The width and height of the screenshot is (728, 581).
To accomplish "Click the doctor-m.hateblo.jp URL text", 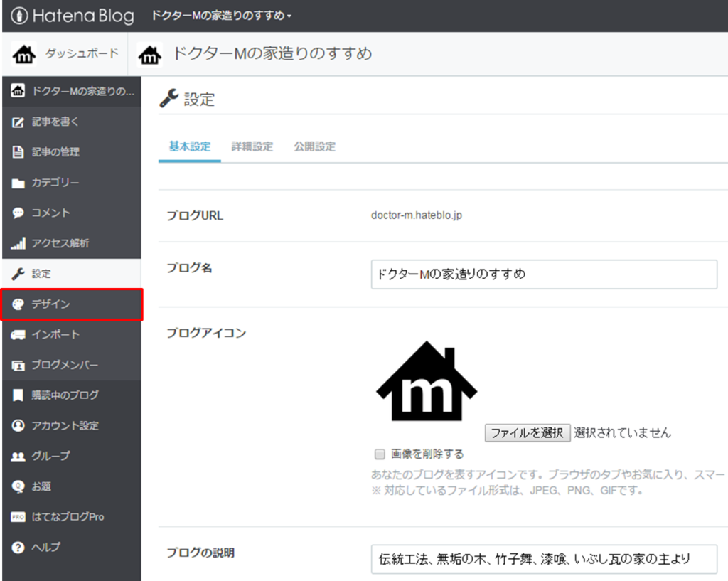I will (x=417, y=215).
